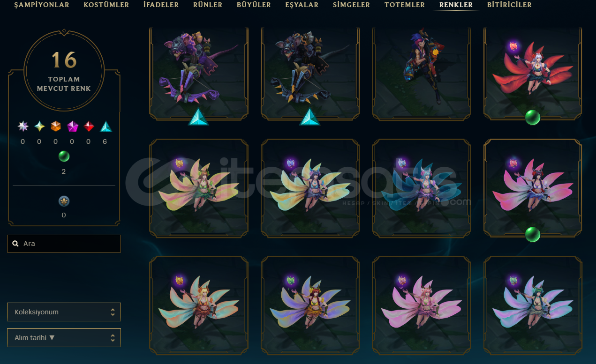Image resolution: width=596 pixels, height=364 pixels.
Task: Click the magenta pentagon gem icon
Action: coord(73,126)
